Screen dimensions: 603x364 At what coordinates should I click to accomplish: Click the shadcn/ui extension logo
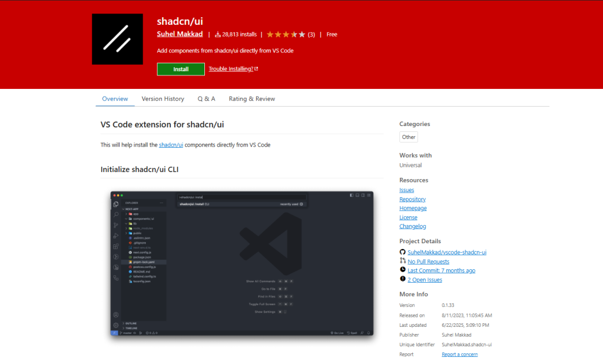tap(117, 39)
